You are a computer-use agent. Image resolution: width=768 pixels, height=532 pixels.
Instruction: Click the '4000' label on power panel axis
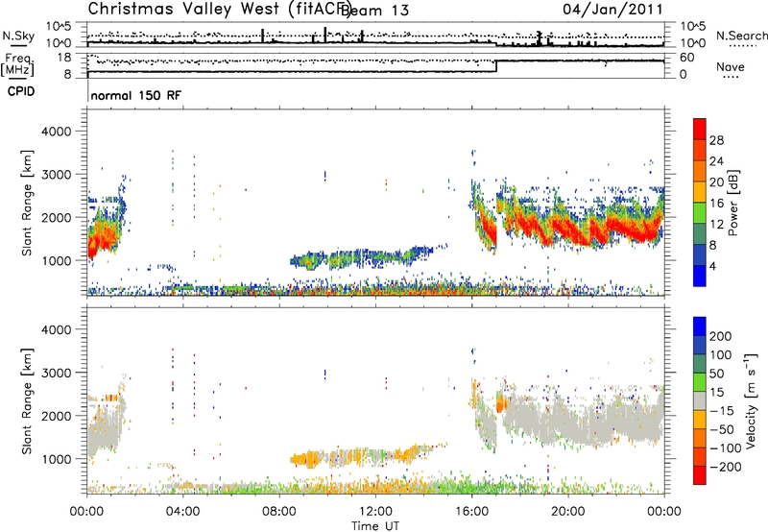pyautogui.click(x=56, y=132)
